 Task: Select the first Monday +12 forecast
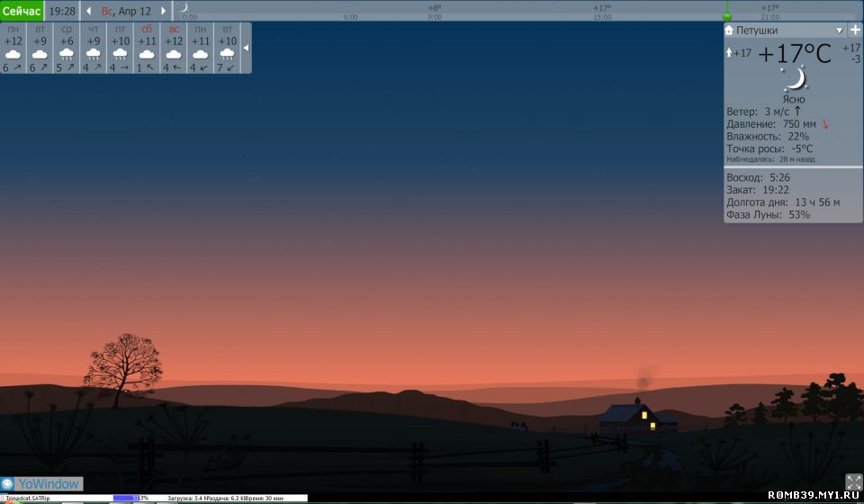pyautogui.click(x=13, y=48)
